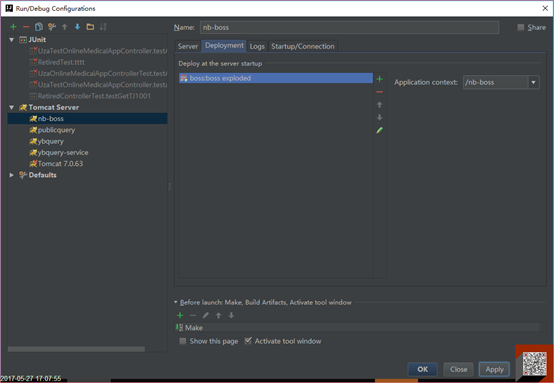Move configuration down in left toolbar

[77, 27]
